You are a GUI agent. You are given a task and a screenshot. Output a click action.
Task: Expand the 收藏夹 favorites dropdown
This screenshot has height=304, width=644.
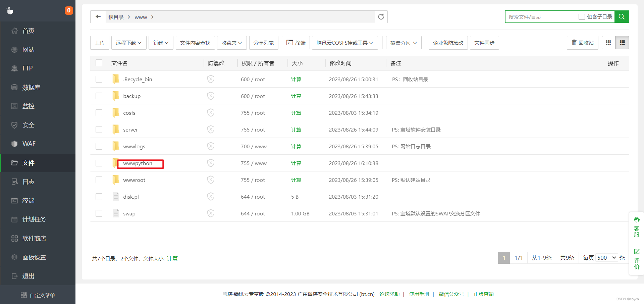(x=232, y=43)
